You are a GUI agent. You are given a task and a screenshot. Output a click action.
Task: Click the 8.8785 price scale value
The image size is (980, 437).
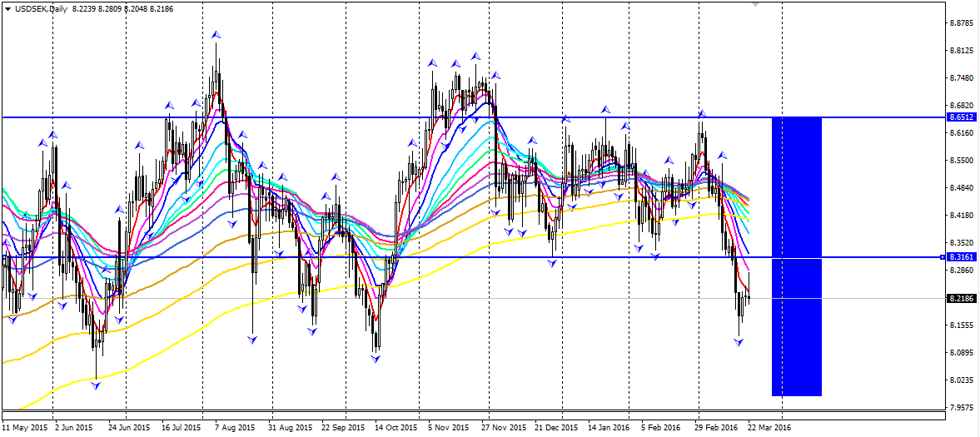click(x=961, y=22)
